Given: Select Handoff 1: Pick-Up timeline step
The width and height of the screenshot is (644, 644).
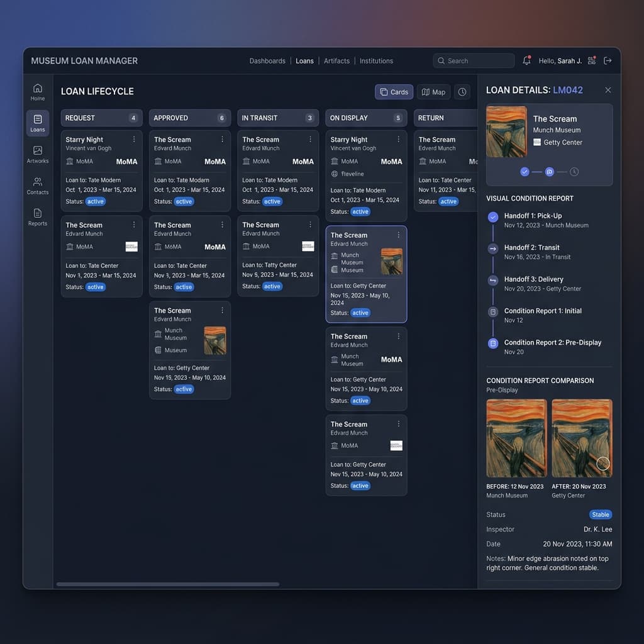Looking at the screenshot, I should (x=533, y=216).
